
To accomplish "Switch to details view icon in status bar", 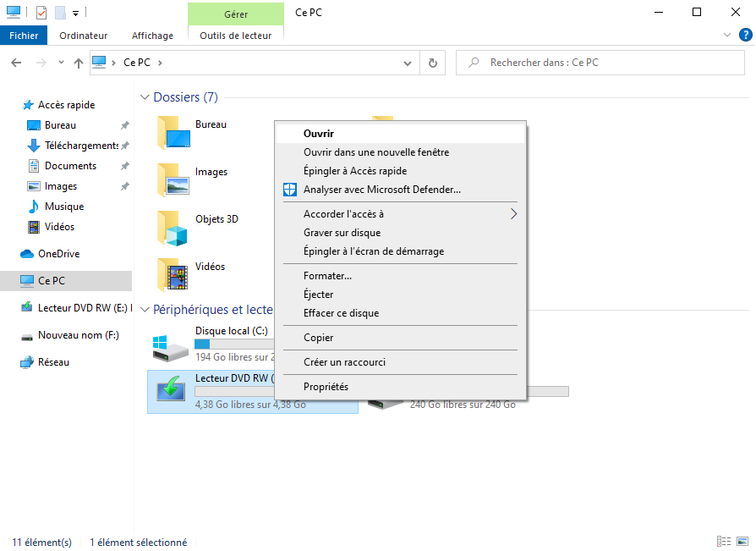I will [x=724, y=542].
